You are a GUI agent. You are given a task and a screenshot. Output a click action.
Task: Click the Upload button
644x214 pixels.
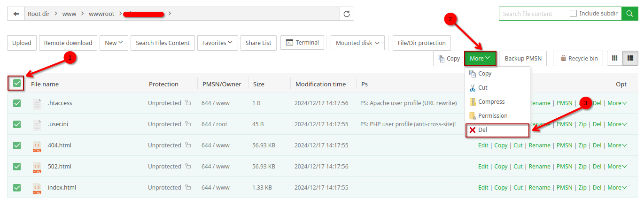22,43
